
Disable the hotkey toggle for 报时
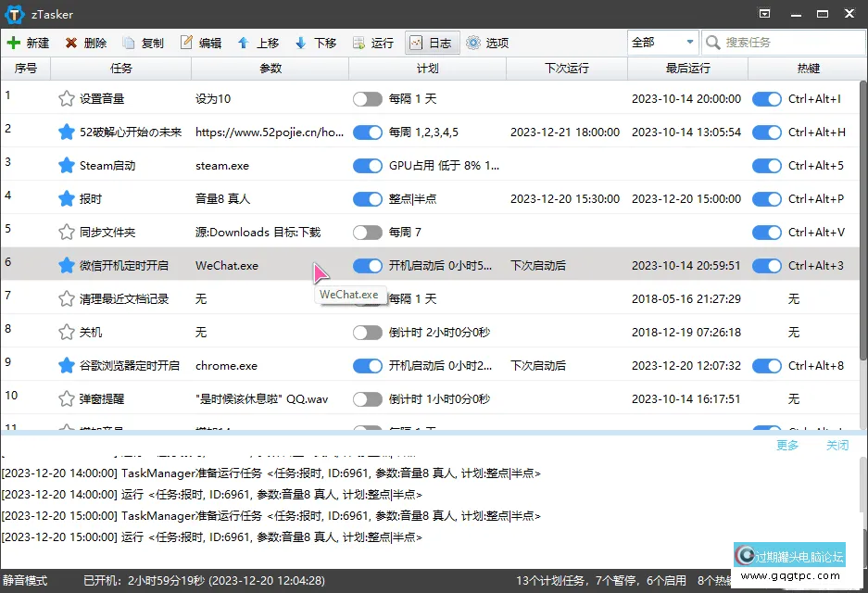coord(767,198)
